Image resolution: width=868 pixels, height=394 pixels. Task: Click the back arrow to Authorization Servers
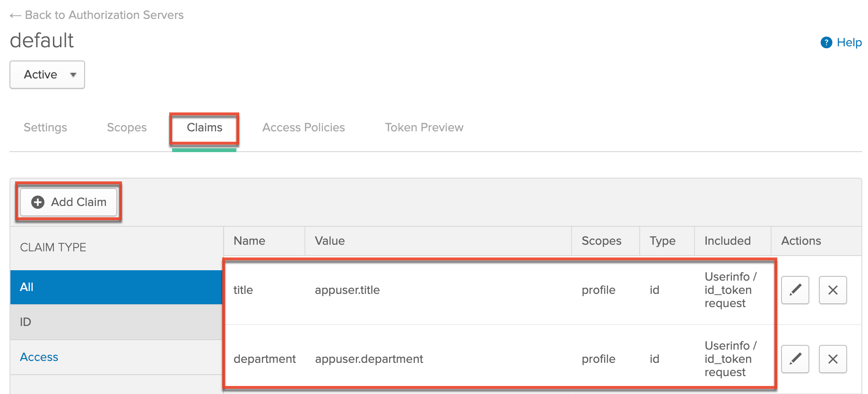tap(15, 16)
